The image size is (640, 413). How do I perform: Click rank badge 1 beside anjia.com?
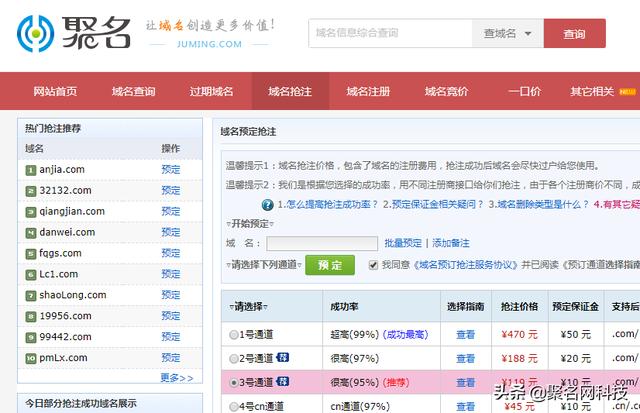tap(31, 170)
